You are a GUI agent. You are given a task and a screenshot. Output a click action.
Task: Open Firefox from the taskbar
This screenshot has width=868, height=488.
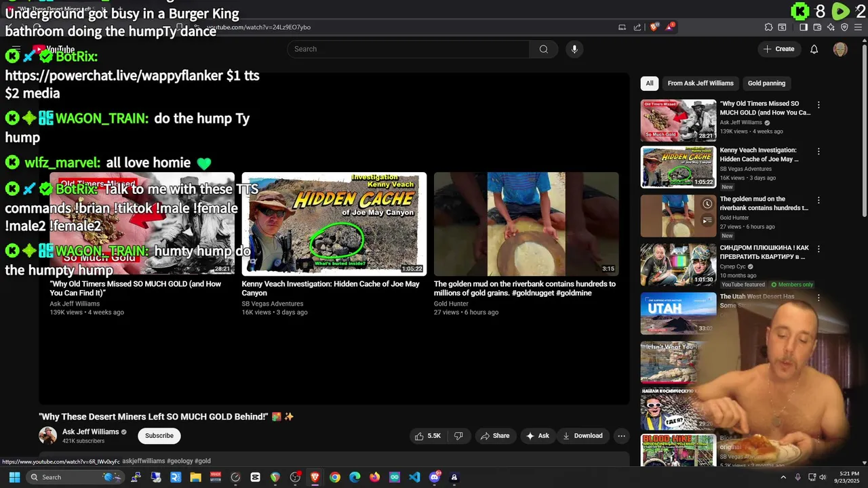click(x=374, y=477)
